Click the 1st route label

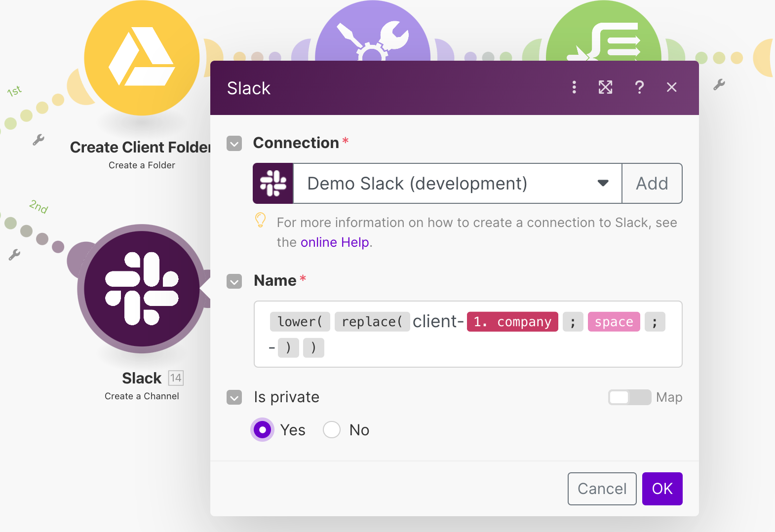[x=14, y=91]
